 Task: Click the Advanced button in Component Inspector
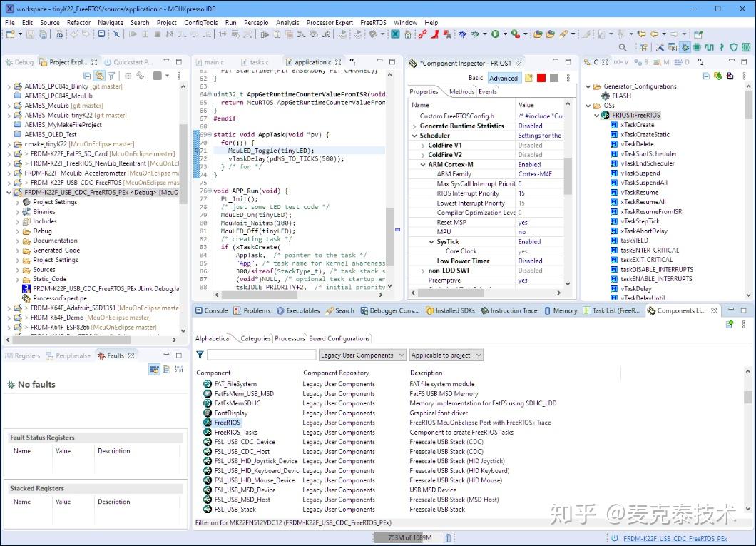504,78
